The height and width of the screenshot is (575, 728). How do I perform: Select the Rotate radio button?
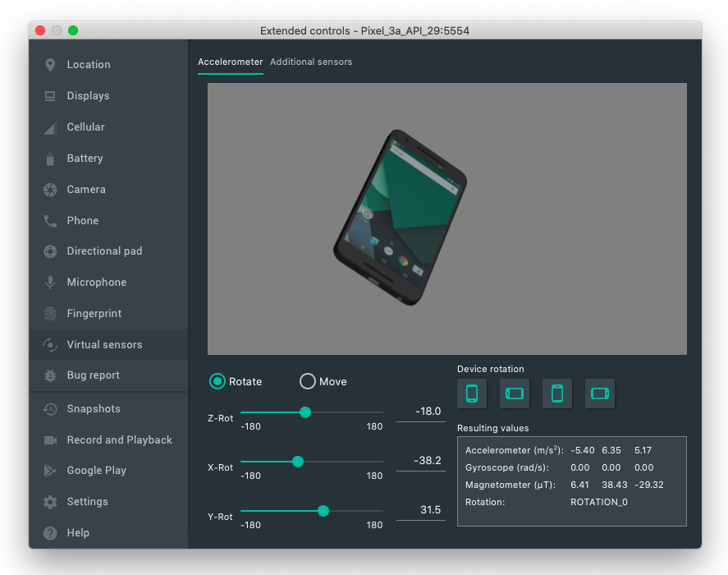pyautogui.click(x=217, y=381)
